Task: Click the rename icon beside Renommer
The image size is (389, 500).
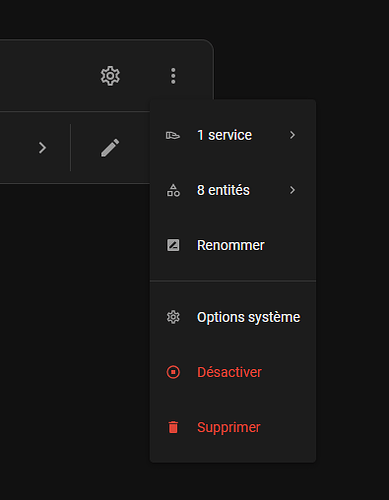Action: click(x=173, y=245)
